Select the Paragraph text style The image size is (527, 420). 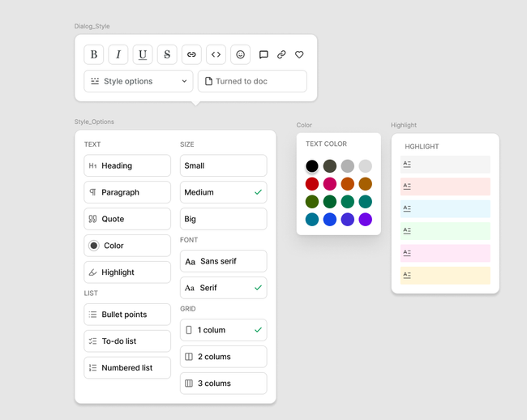click(x=127, y=192)
